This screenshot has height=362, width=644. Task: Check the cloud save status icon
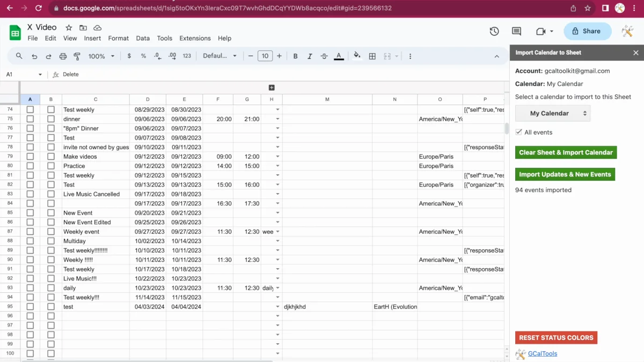coord(98,27)
